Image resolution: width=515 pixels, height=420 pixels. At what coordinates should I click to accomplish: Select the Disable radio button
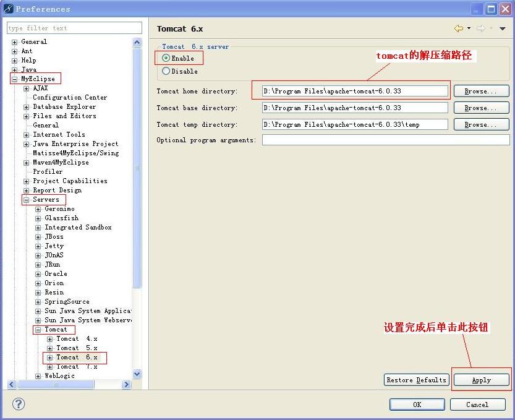coord(166,71)
